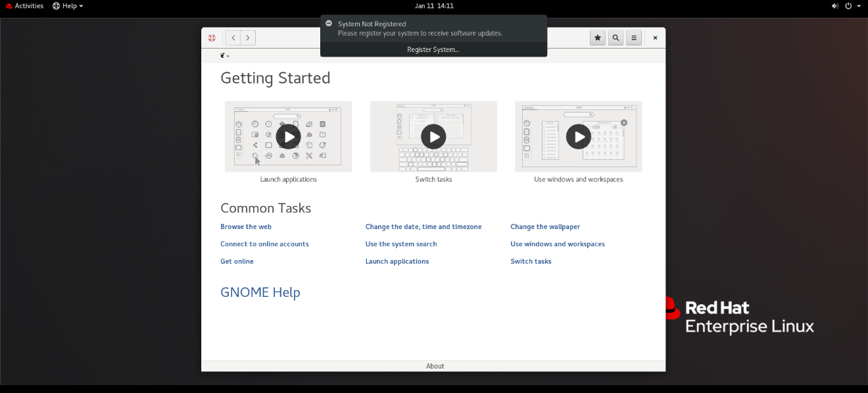Click the volume icon in top bar
Screen dimensions: 868x393
pyautogui.click(x=835, y=6)
